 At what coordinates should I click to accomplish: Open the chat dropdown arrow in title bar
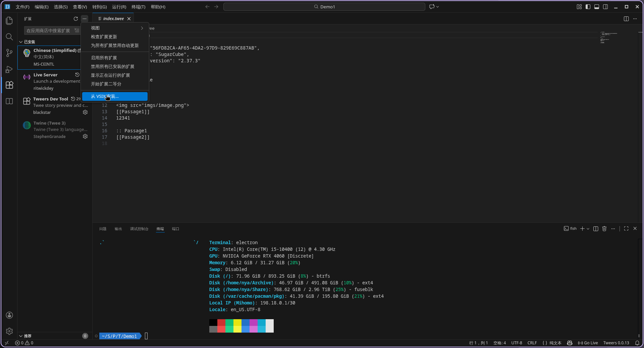[x=438, y=7]
